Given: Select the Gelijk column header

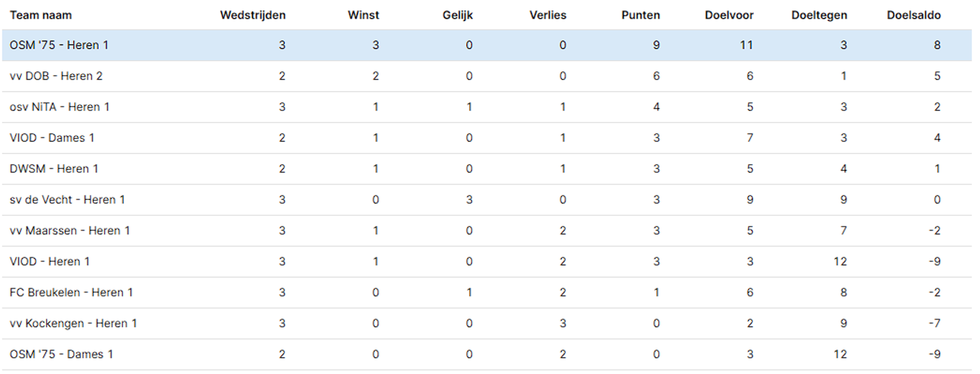Looking at the screenshot, I should coord(458,15).
